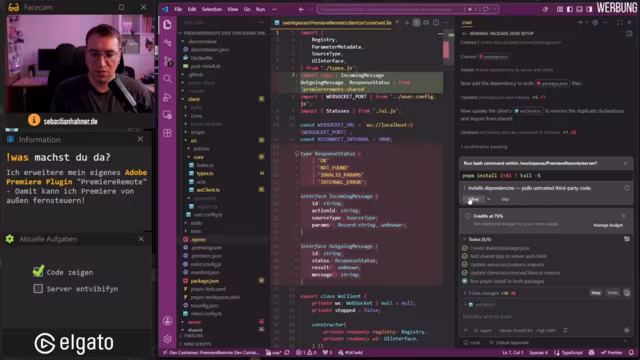640x360 pixels.
Task: Expand the Timeline section in explorer
Action: [193, 336]
